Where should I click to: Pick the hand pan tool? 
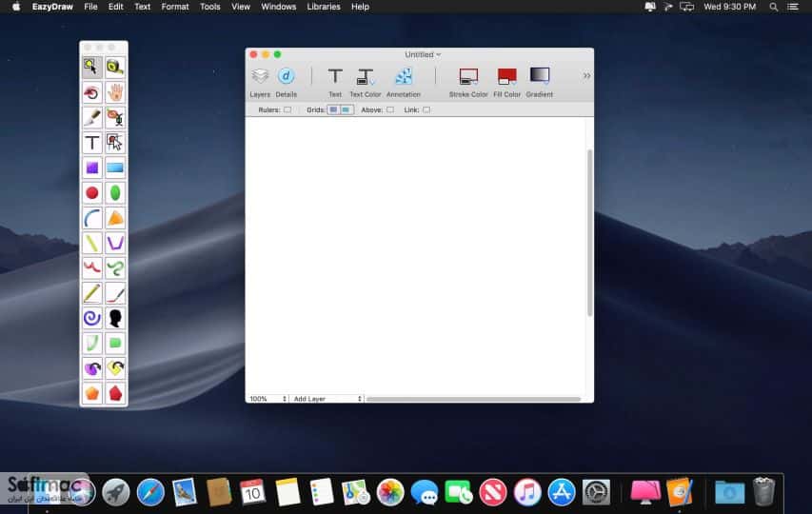(115, 92)
